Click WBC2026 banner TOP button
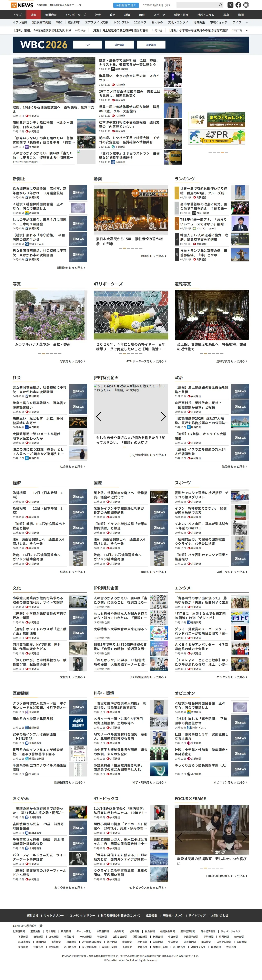This screenshot has width=262, height=980. (x=87, y=44)
